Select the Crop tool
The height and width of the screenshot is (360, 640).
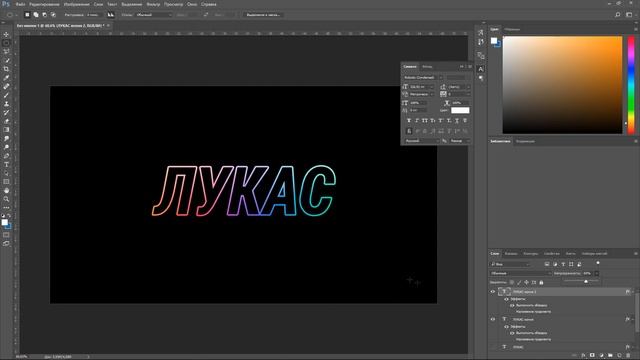tap(6, 69)
